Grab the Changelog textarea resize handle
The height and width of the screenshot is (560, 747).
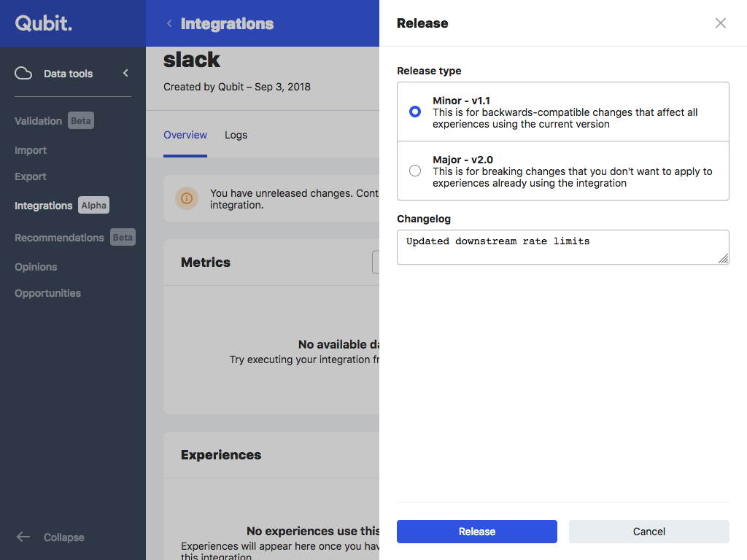(x=723, y=259)
